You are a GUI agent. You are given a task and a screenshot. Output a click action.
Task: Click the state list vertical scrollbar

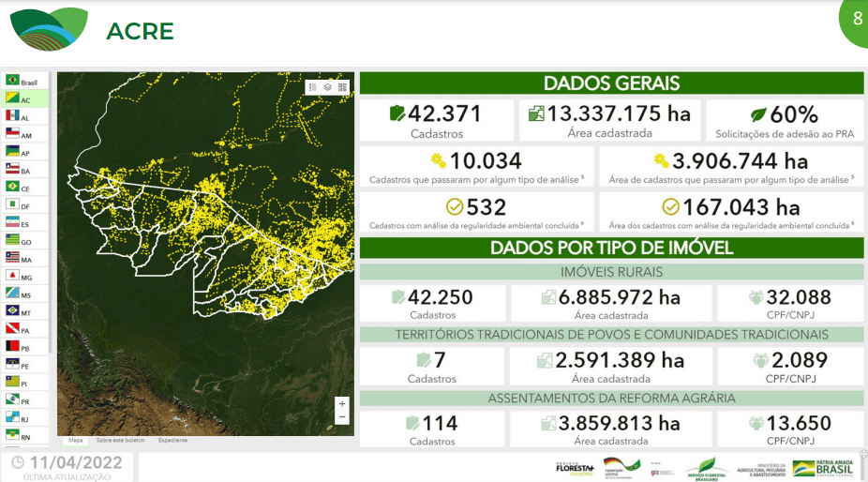pos(52,234)
